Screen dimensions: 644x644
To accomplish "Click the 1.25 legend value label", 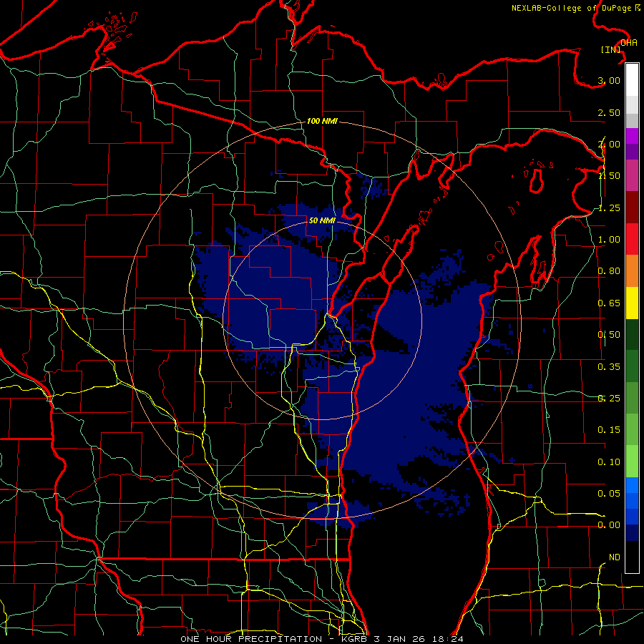I will (x=609, y=208).
